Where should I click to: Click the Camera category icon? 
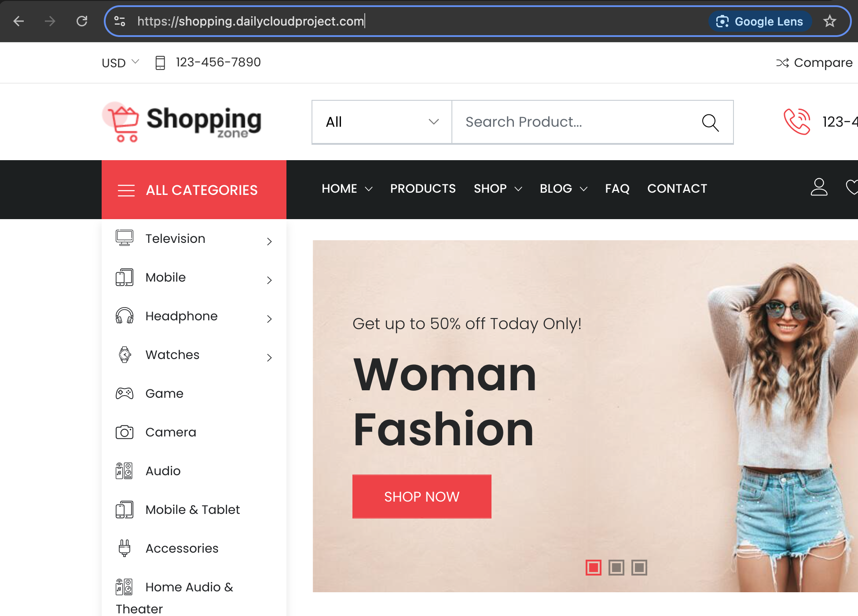(x=125, y=432)
